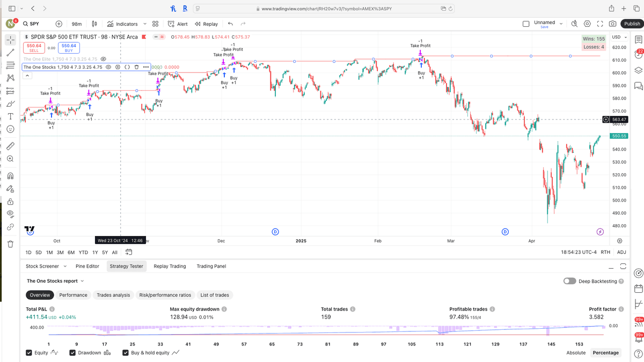The height and width of the screenshot is (362, 644).
Task: Remove all drawings with trash icon
Action: tap(10, 244)
